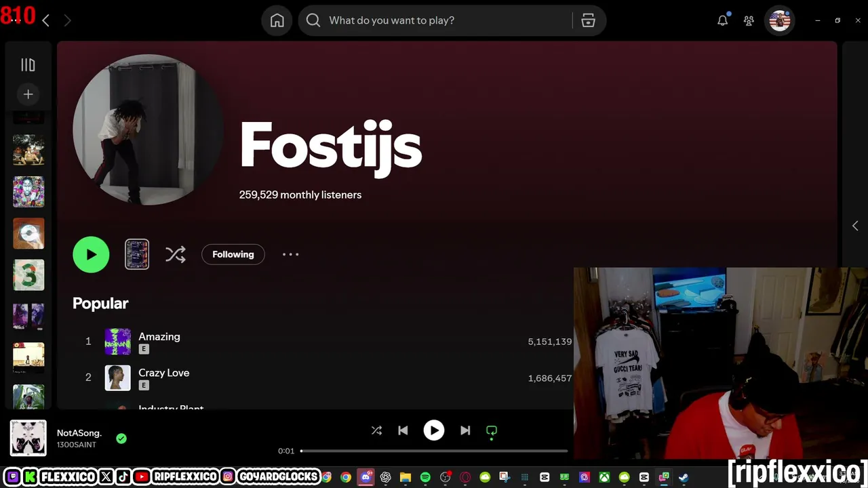Open the Friend Activity icon
This screenshot has height=488, width=868.
coord(749,20)
